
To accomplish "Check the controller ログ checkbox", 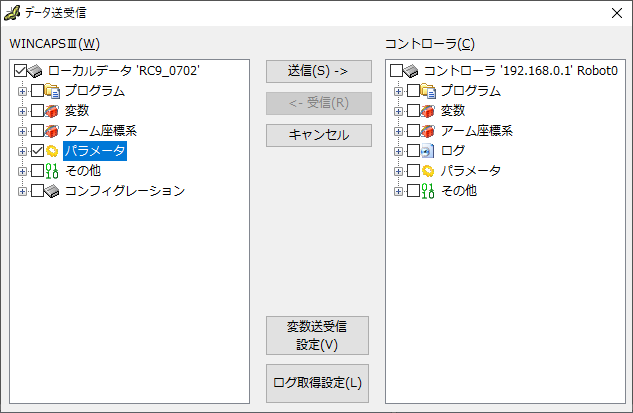I will (x=413, y=151).
